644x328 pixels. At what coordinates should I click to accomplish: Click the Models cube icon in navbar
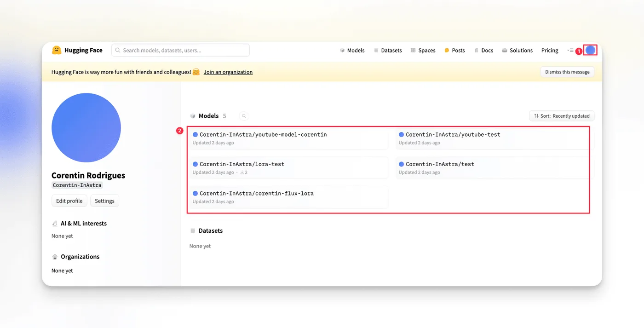[342, 51]
